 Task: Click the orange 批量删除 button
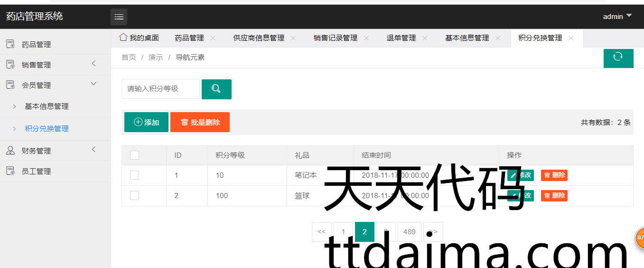pos(200,122)
